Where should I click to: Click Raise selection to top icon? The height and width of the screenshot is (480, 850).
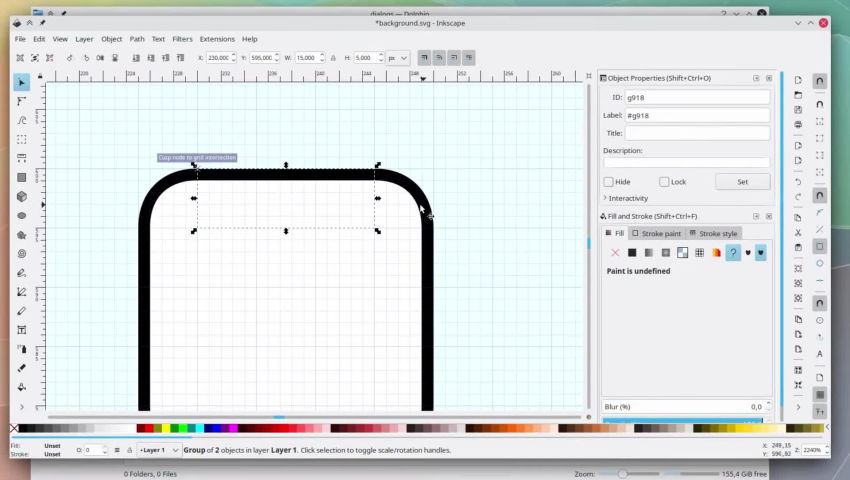[x=181, y=57]
